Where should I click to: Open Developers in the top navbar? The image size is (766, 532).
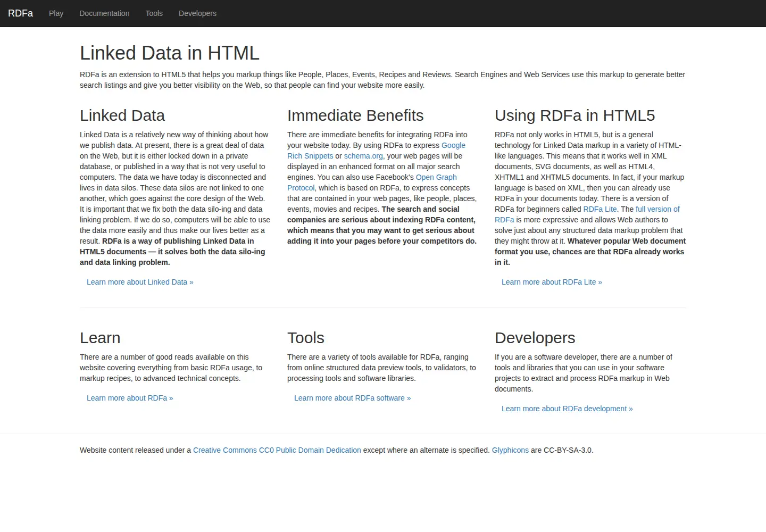point(197,13)
